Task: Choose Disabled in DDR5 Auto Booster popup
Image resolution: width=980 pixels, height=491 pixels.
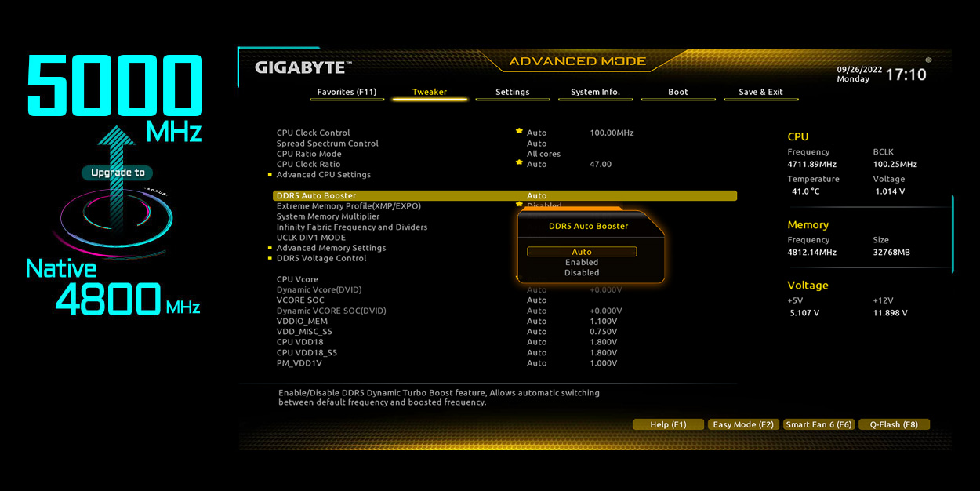Action: pyautogui.click(x=582, y=273)
